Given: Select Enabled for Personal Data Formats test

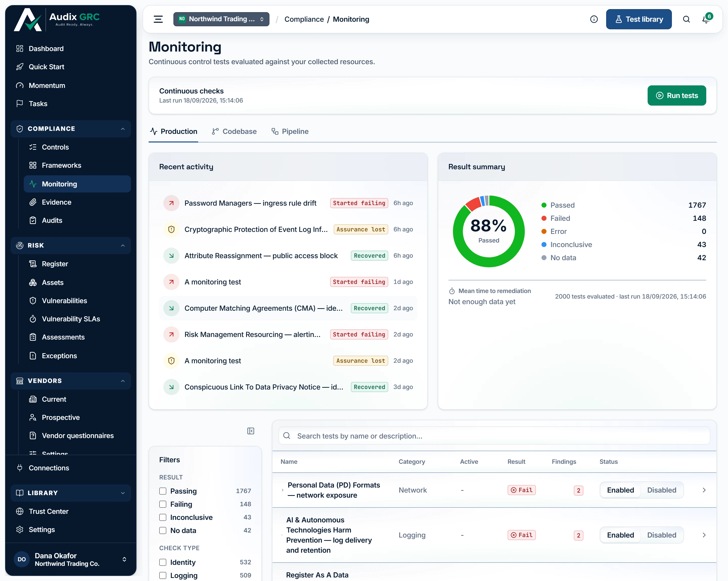Looking at the screenshot, I should point(620,490).
